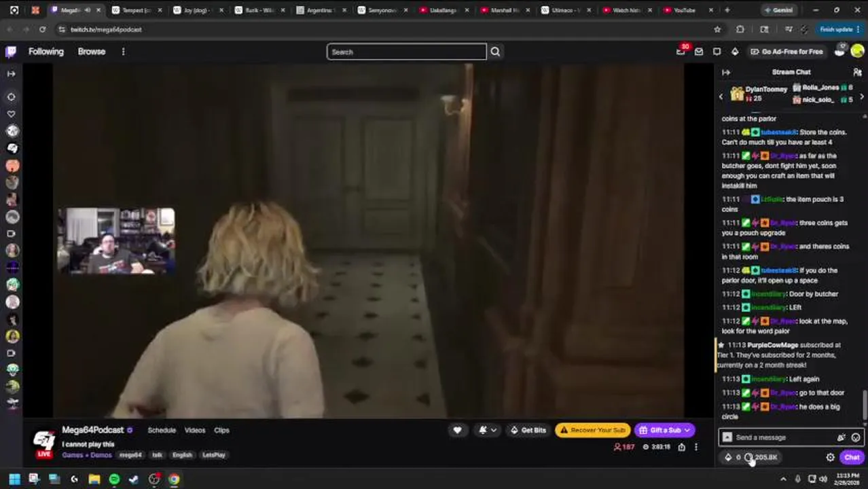Click DylanToomey top gifter name
This screenshot has width=868, height=489.
[766, 90]
